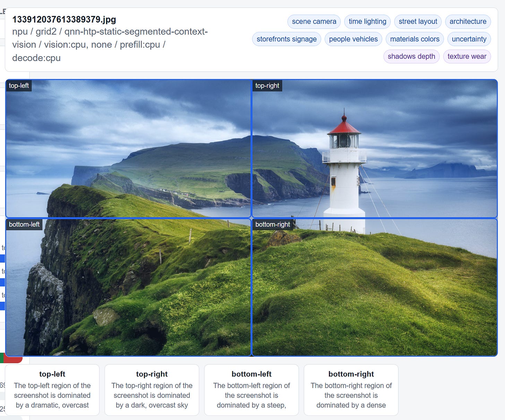Select the uncertainty tag
The width and height of the screenshot is (505, 420).
point(469,39)
